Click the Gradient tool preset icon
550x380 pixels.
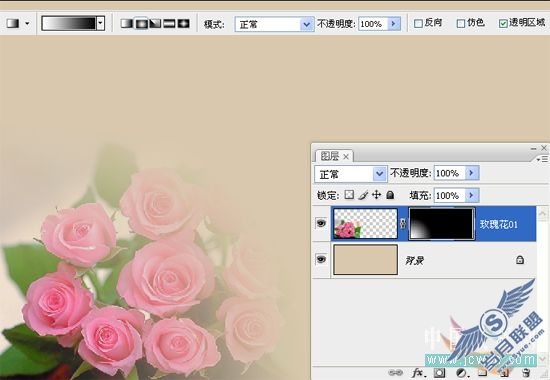click(13, 24)
